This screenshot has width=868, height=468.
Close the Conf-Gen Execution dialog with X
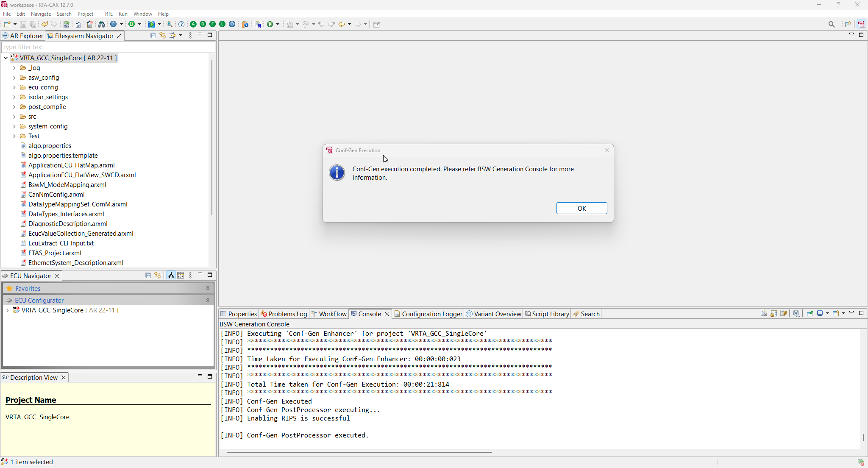607,150
